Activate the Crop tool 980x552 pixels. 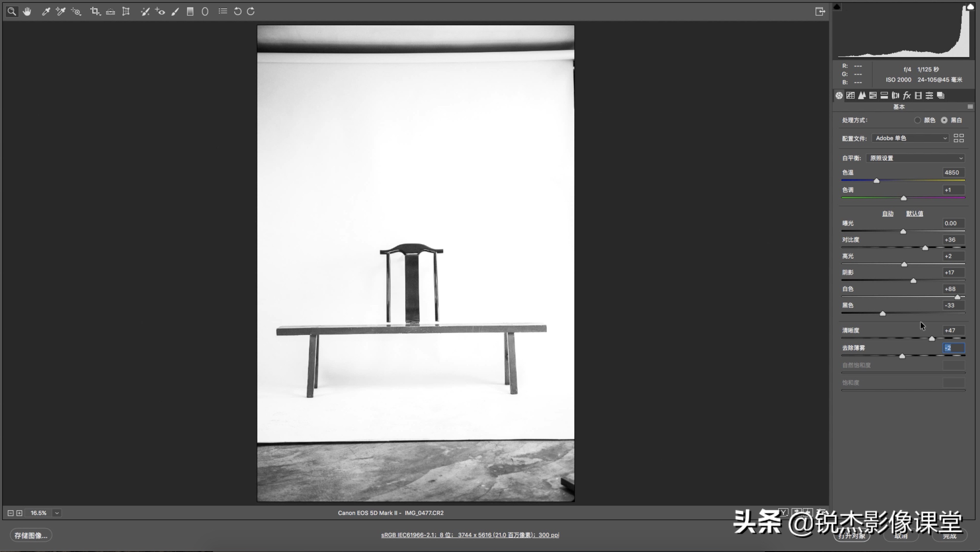(95, 11)
